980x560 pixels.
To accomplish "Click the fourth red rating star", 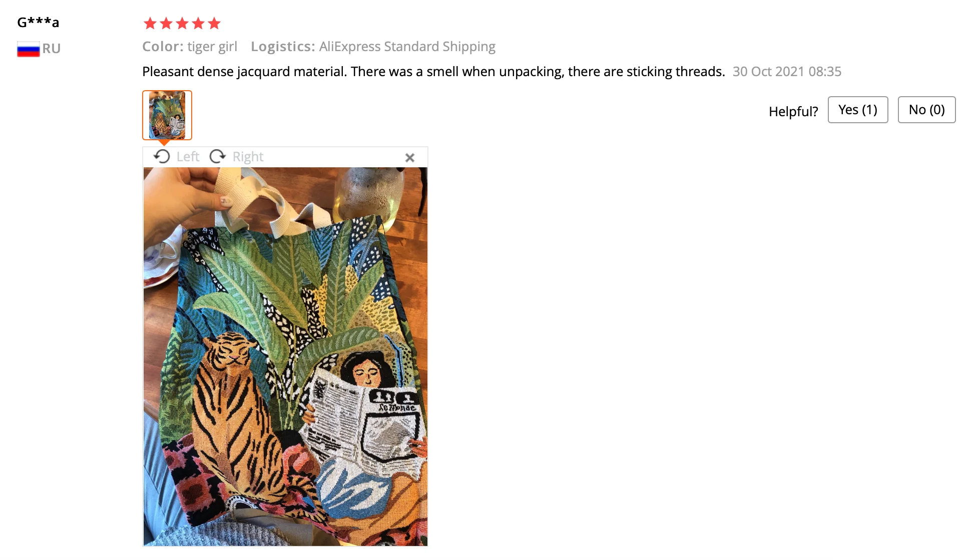I will point(198,23).
